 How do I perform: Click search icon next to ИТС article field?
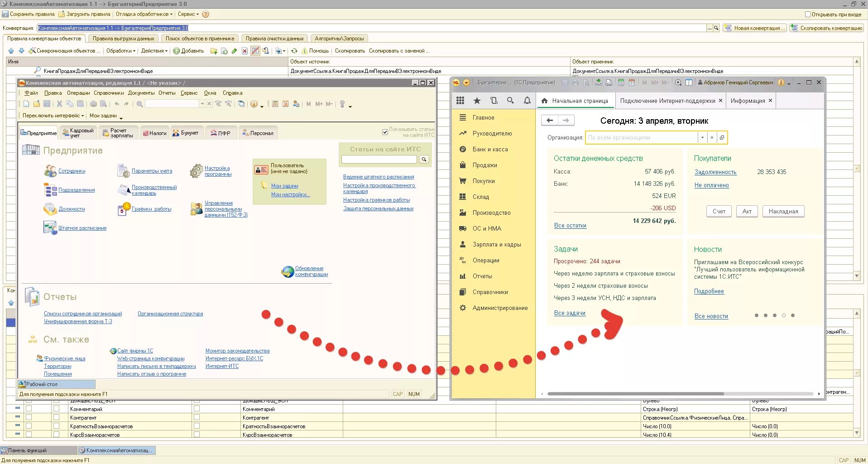[x=424, y=159]
